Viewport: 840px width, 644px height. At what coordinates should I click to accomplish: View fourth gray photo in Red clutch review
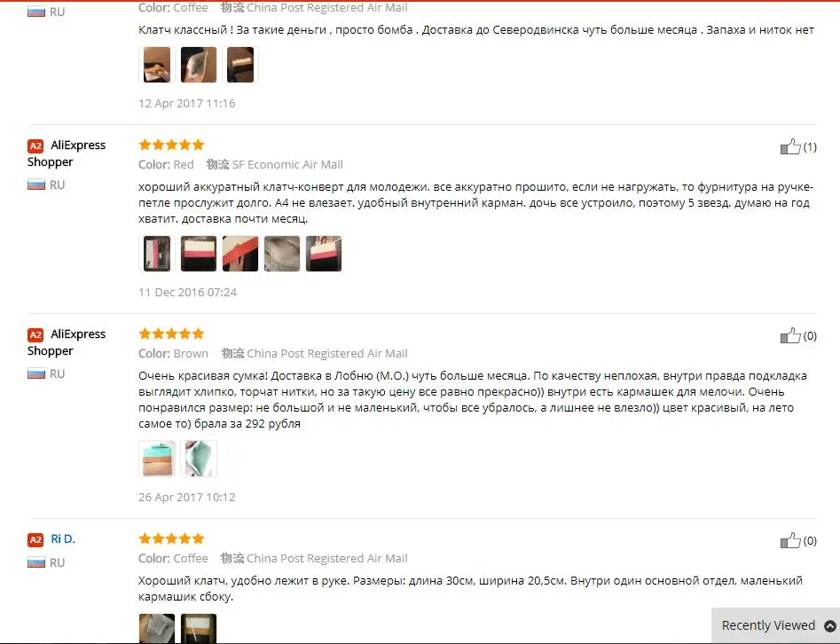[x=282, y=254]
